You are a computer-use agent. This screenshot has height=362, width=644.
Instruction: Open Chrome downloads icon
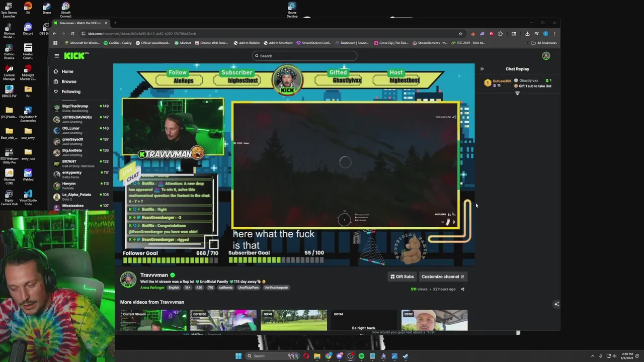[x=527, y=34]
